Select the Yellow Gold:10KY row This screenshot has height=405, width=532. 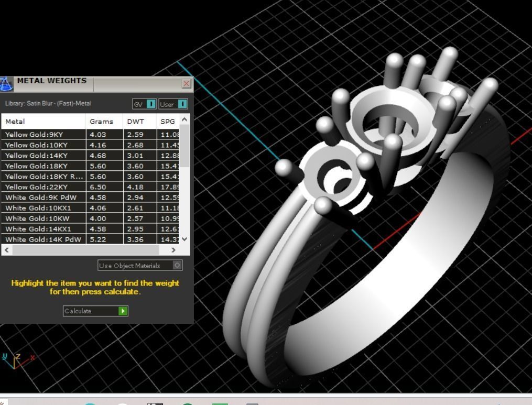(90, 145)
